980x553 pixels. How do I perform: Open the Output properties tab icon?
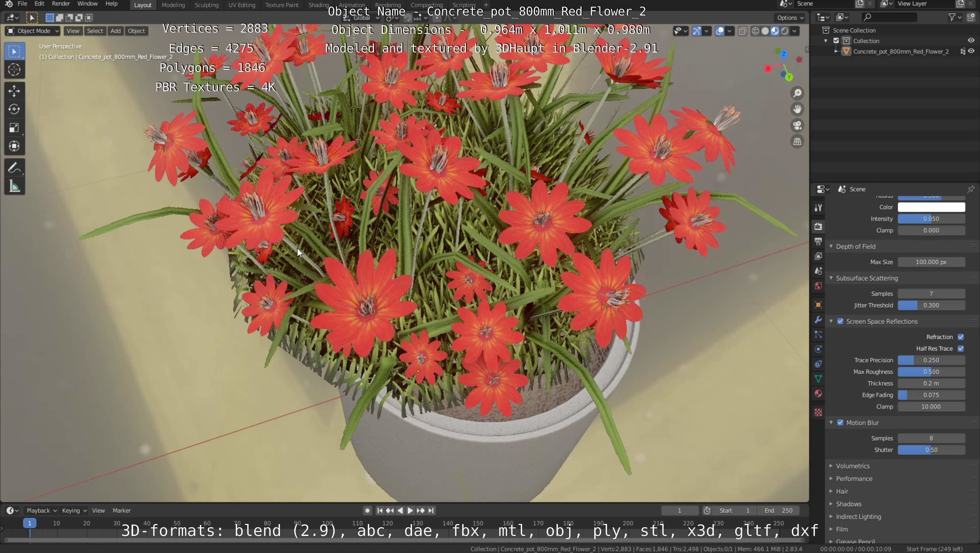coord(818,241)
